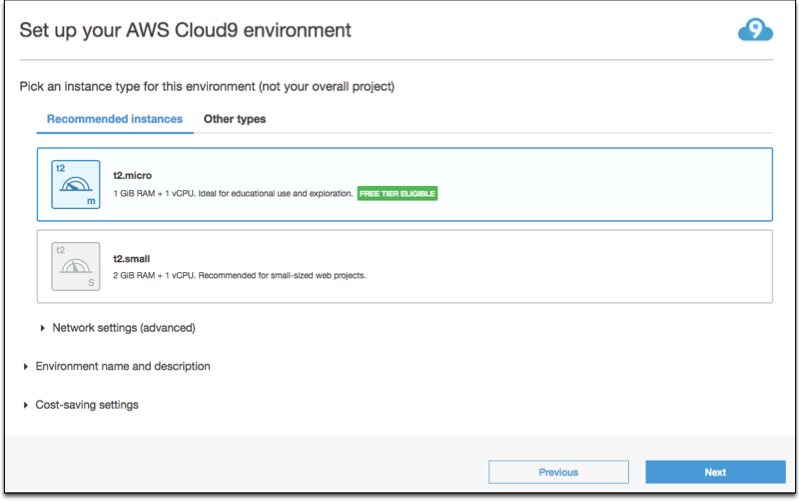Go back with the Previous button
This screenshot has width=799, height=501.
tap(558, 472)
